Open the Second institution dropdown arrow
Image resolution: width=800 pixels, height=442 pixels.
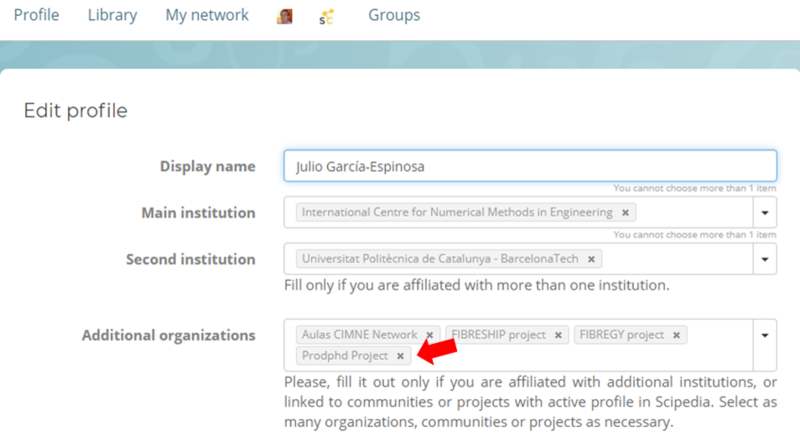coord(765,259)
